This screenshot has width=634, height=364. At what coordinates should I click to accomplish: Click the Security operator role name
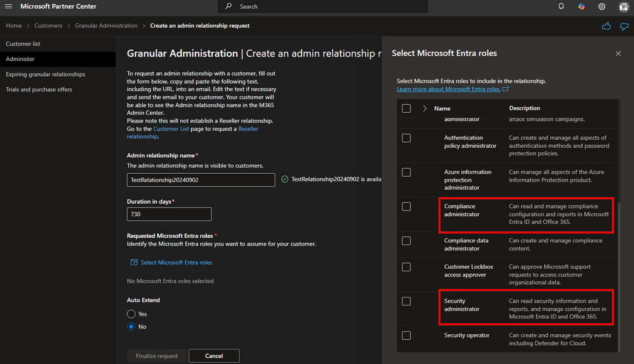coord(466,335)
